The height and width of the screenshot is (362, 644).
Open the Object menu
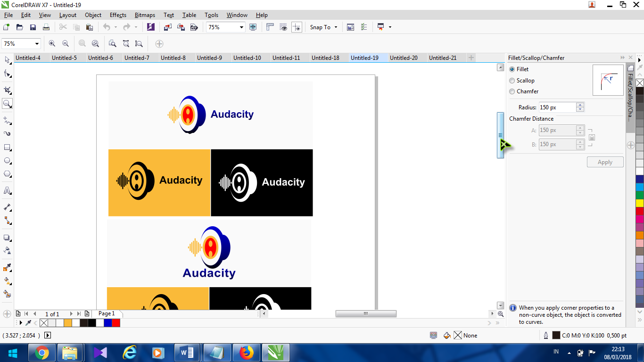point(93,15)
